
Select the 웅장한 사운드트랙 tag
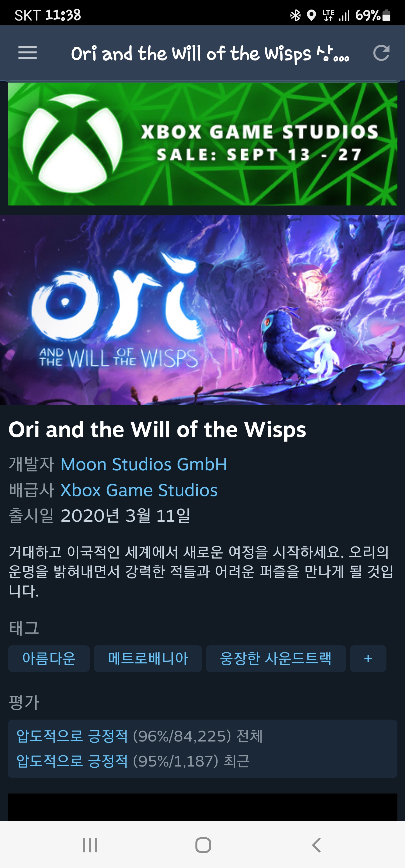[x=276, y=658]
